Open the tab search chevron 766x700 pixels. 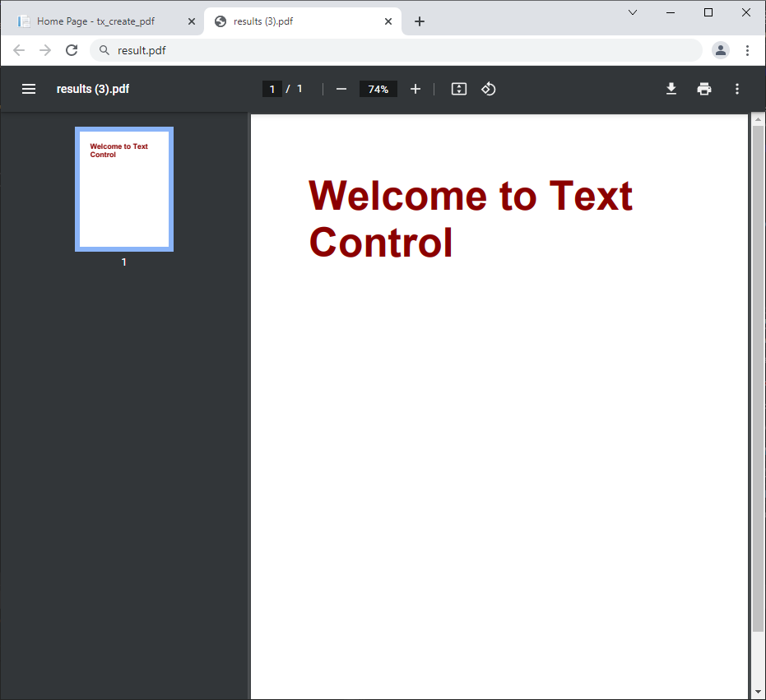[x=633, y=12]
